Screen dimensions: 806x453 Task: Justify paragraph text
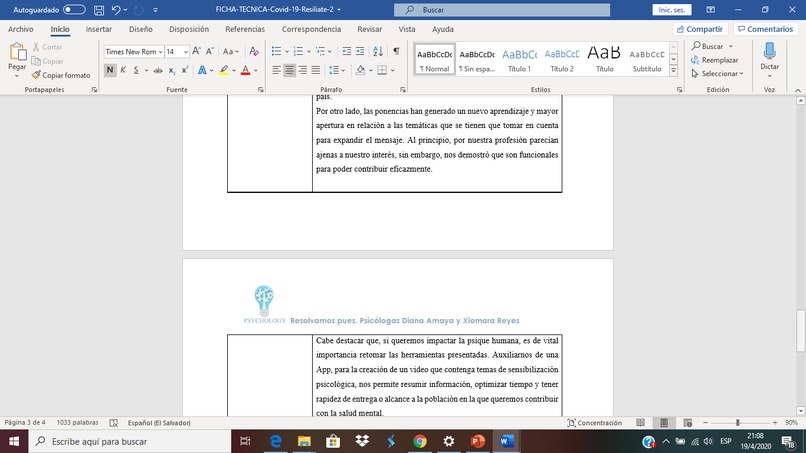[x=316, y=70]
